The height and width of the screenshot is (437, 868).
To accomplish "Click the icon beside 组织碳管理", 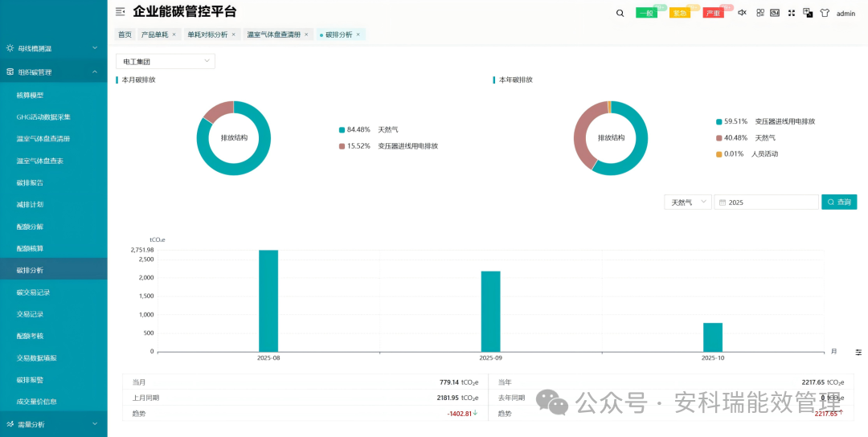I will [x=10, y=72].
